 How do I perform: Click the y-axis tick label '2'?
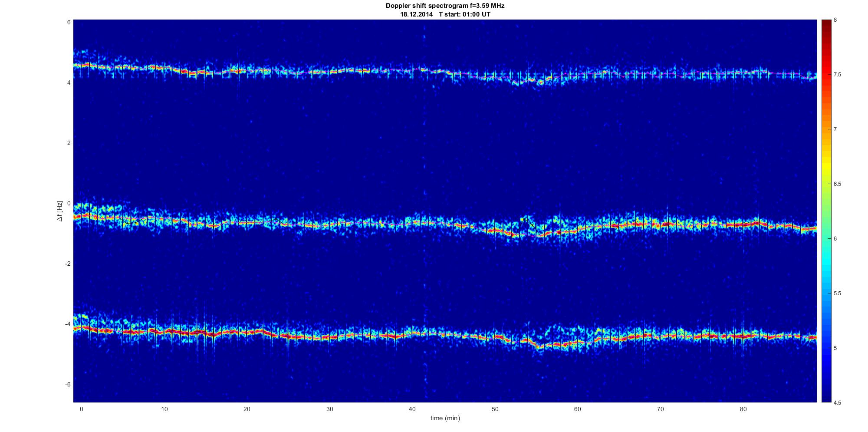[69, 143]
